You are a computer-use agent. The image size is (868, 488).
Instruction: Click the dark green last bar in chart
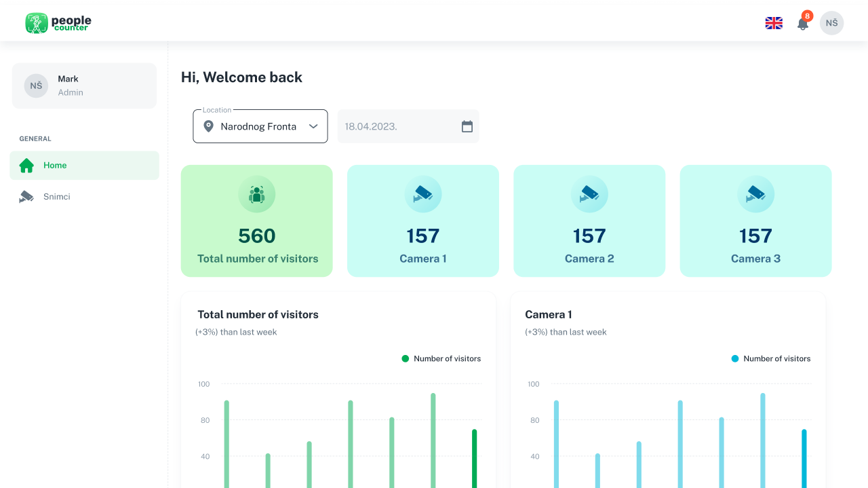point(475,458)
